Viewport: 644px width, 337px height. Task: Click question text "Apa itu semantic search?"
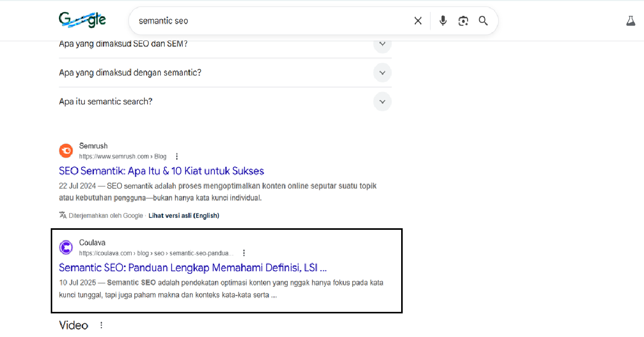coord(106,102)
